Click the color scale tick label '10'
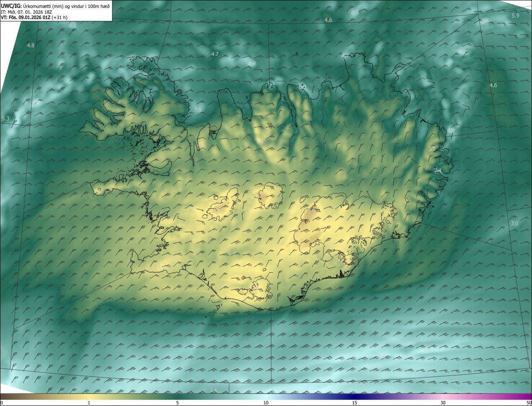 (266, 403)
